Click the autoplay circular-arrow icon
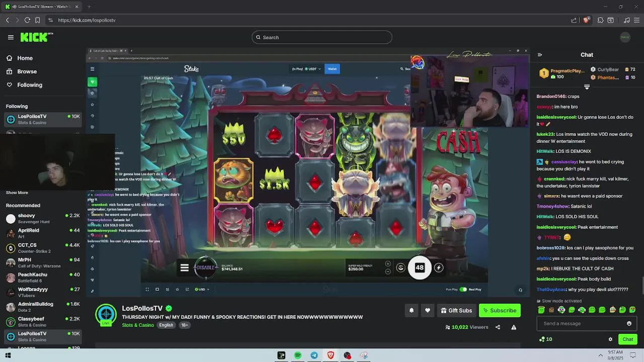The image size is (644, 362). (400, 268)
